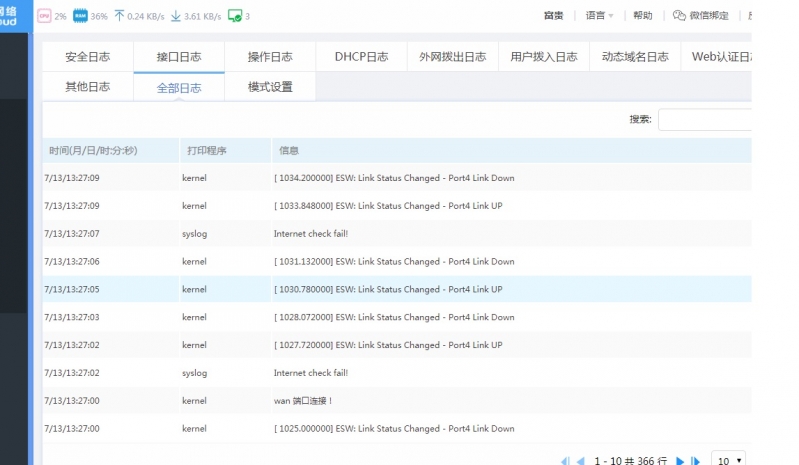Go to the first page of logs
The image size is (799, 465).
tap(565, 461)
